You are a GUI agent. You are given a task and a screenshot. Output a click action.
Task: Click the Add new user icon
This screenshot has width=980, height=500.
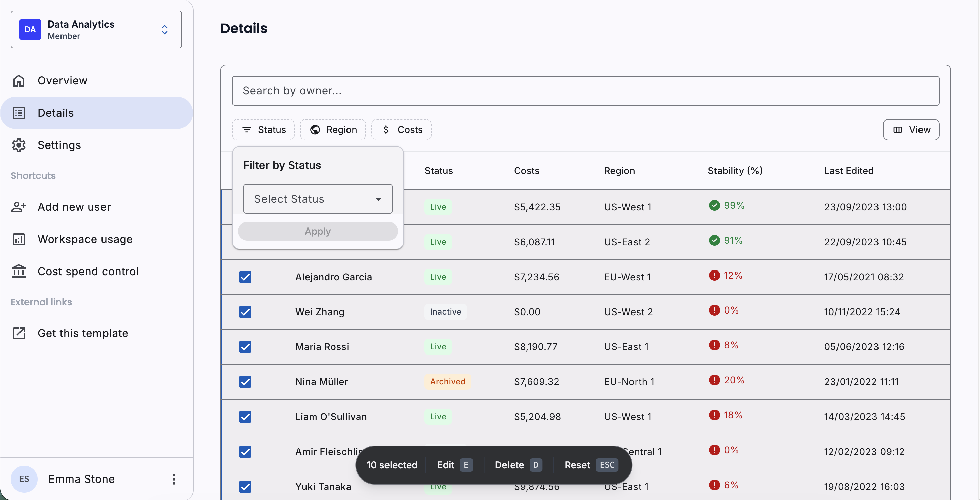(18, 207)
